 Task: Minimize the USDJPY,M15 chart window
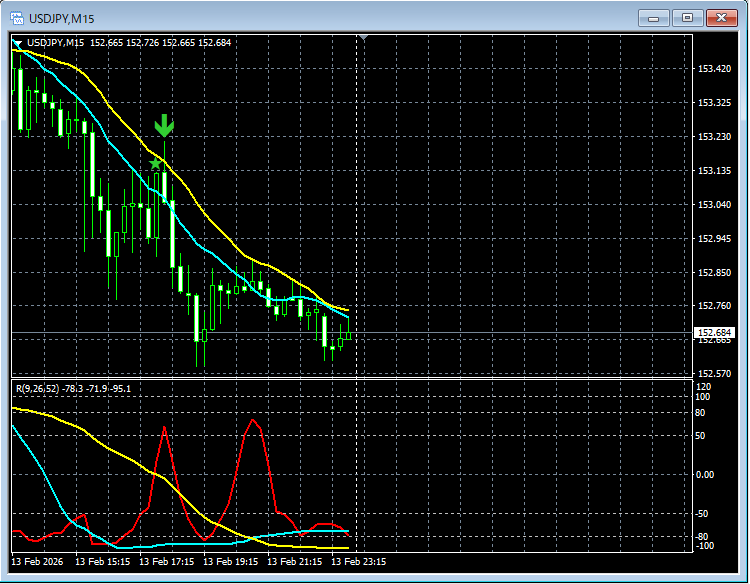click(654, 17)
